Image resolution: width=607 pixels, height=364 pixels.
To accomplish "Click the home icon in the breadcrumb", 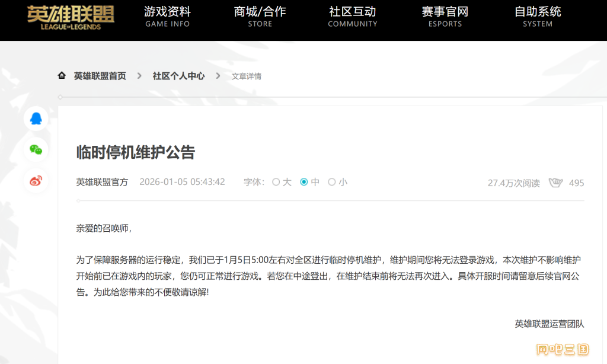I will [62, 75].
